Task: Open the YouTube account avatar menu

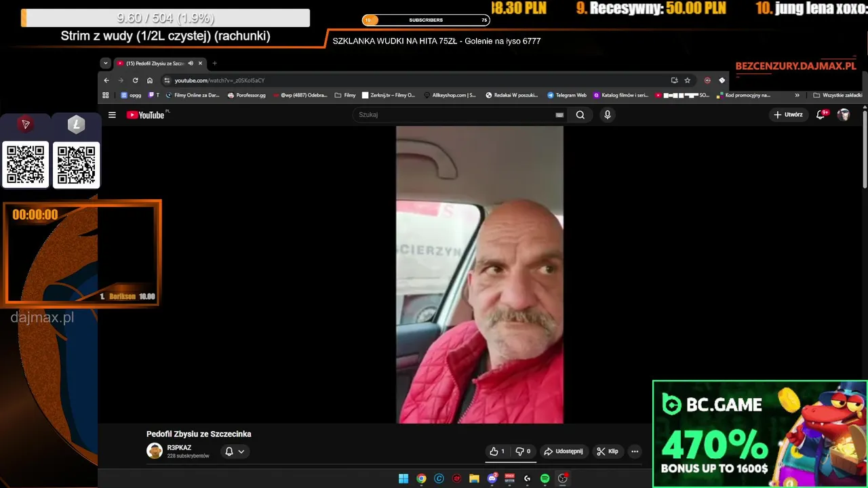Action: tap(844, 115)
